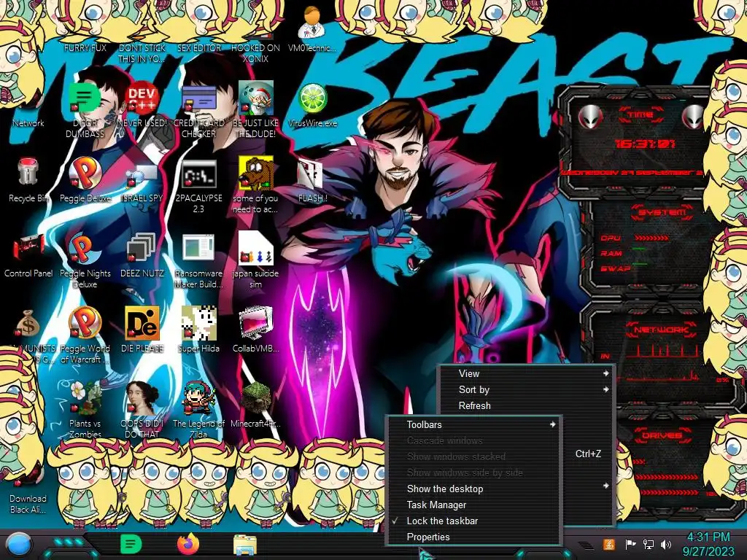Open the Network desktop icon

tap(28, 122)
